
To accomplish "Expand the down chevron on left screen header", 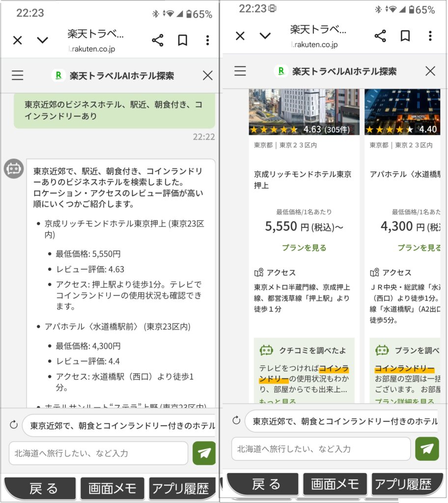I will 43,40.
